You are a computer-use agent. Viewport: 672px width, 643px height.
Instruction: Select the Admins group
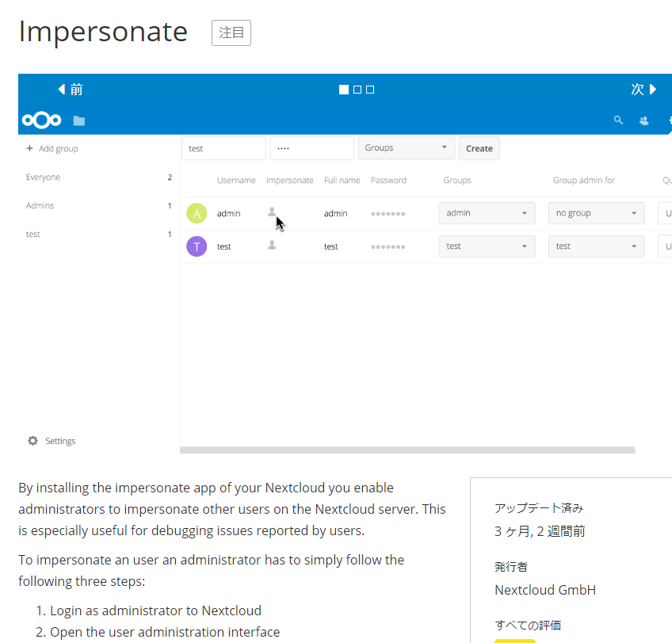click(40, 205)
